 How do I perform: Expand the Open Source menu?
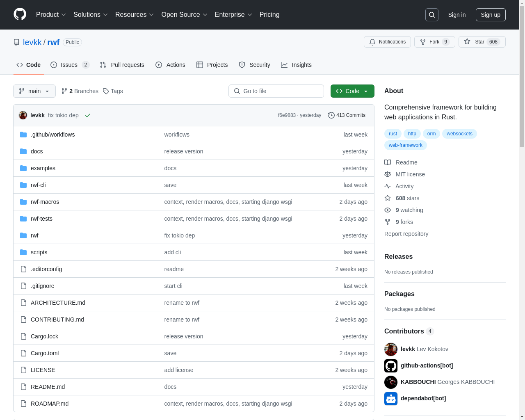coord(185,15)
